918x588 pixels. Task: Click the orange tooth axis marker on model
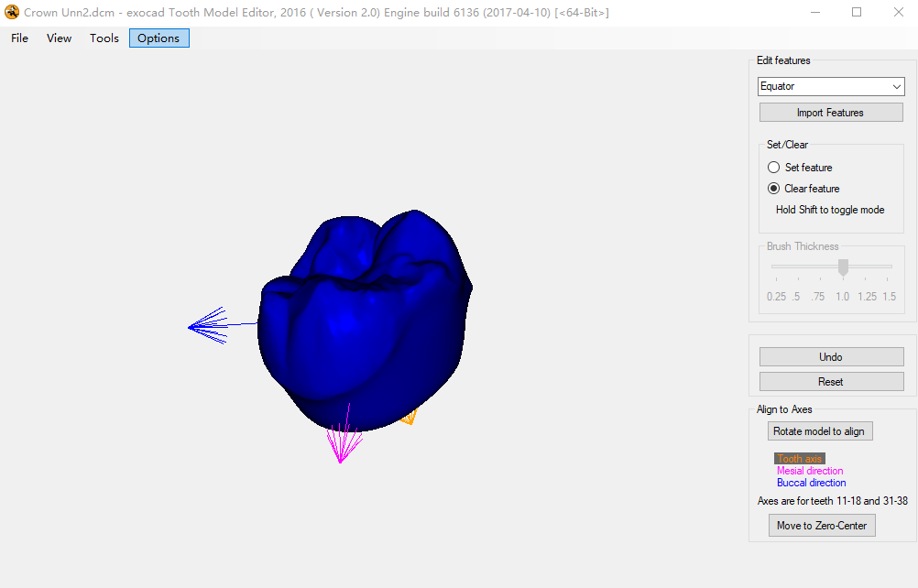click(408, 417)
